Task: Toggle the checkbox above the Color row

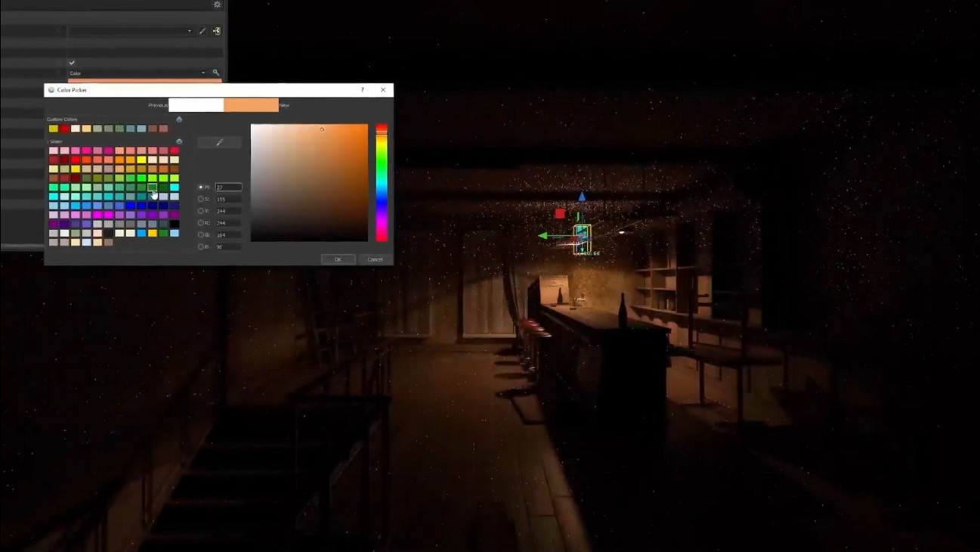Action: click(72, 63)
